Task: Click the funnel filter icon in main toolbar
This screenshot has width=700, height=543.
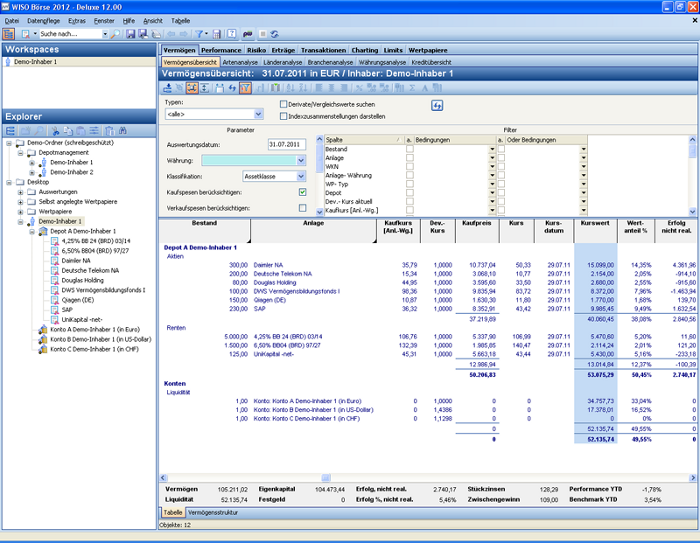Action: [199, 34]
